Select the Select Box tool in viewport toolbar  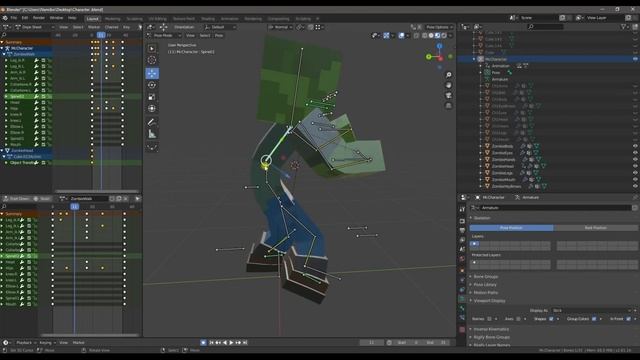coord(152,48)
